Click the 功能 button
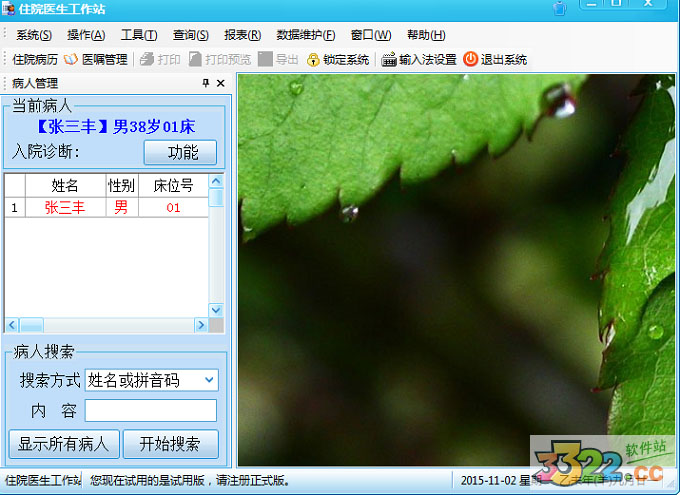 (x=180, y=152)
